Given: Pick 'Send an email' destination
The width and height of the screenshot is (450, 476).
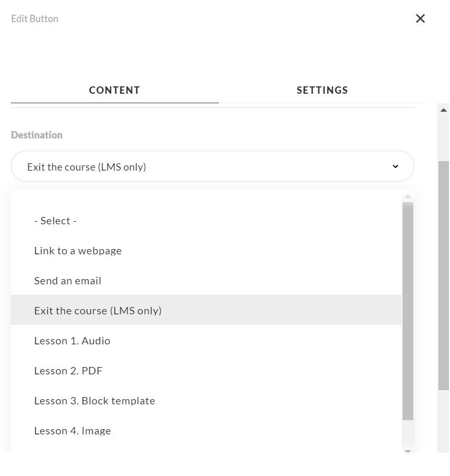Looking at the screenshot, I should tap(68, 281).
